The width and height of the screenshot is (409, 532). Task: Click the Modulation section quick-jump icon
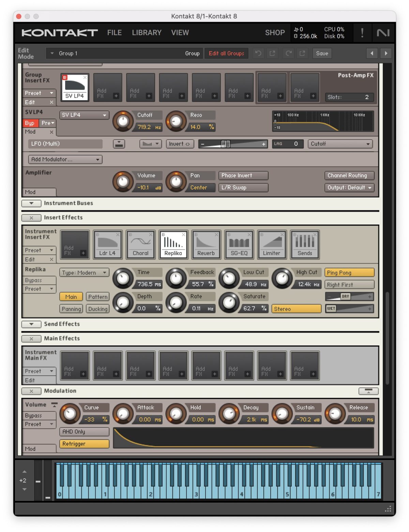click(x=368, y=391)
